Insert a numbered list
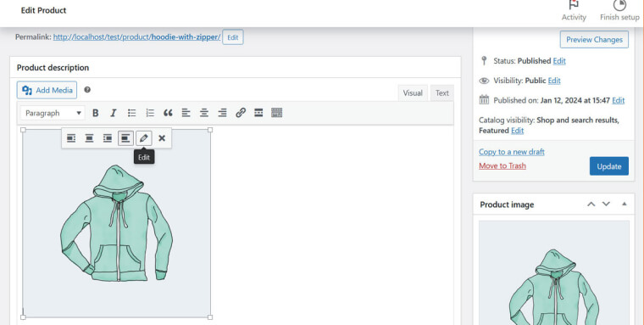 (150, 113)
